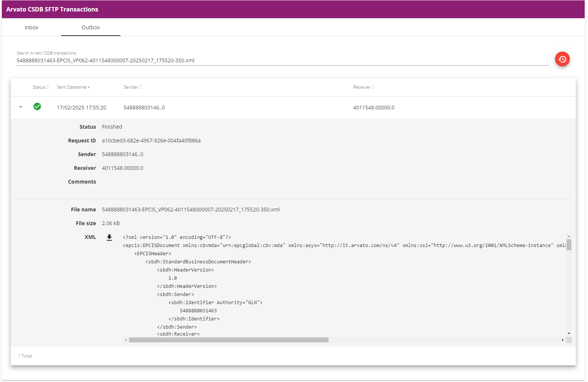
Task: Click the xml version declaration line
Action: tap(177, 237)
